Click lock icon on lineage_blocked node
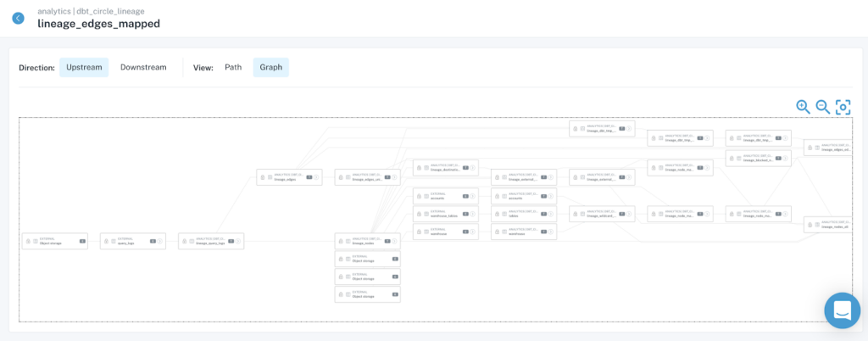 (732, 159)
